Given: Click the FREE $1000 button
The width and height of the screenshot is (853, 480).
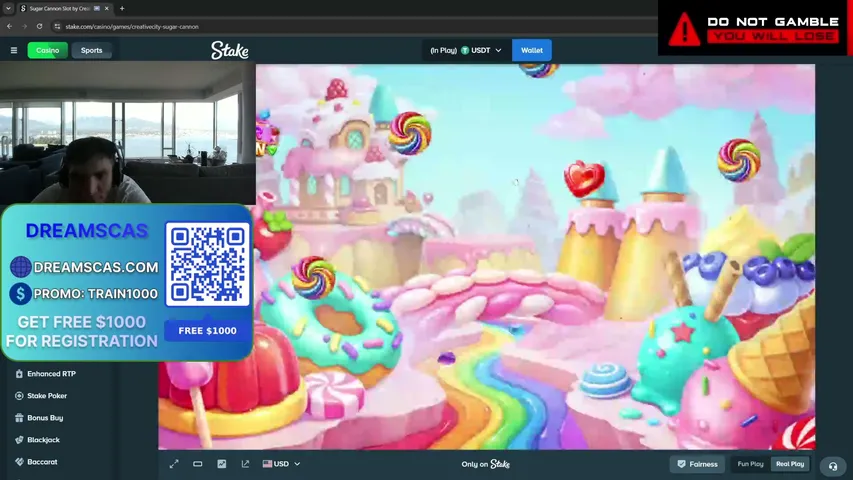Looking at the screenshot, I should coord(207,330).
